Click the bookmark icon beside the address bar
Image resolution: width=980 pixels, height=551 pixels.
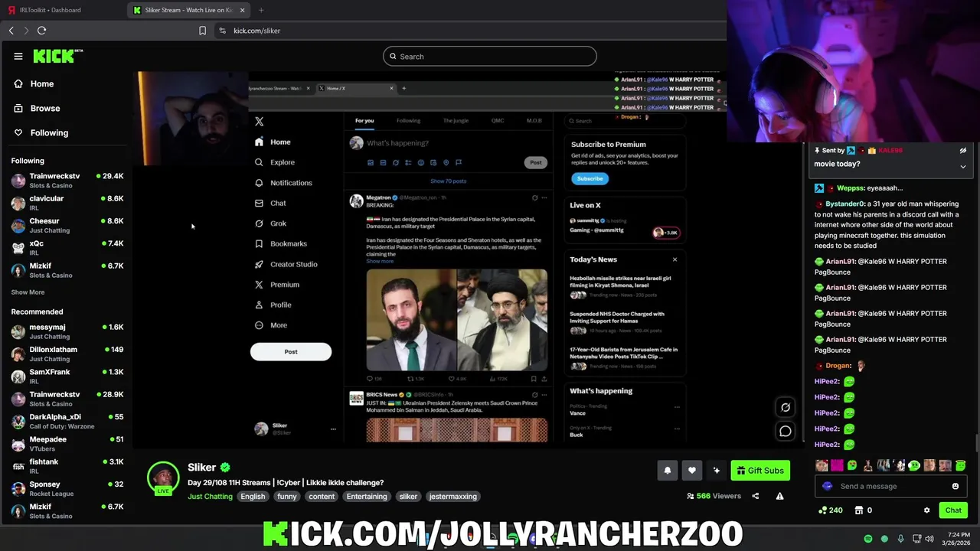pos(202,31)
